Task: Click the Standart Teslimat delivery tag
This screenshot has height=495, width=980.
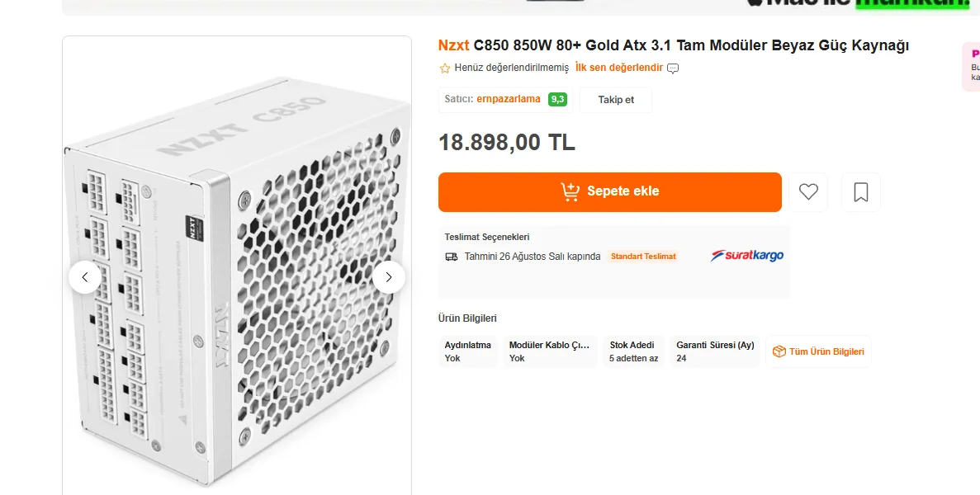Action: pos(643,257)
